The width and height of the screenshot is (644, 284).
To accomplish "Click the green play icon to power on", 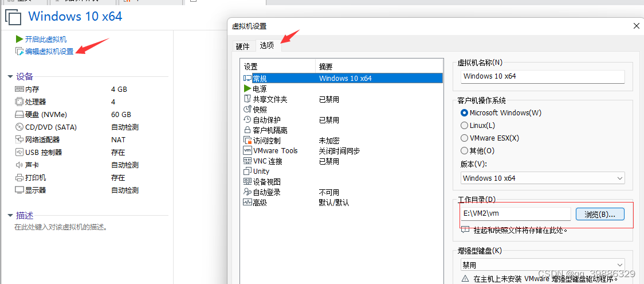I will tap(19, 39).
